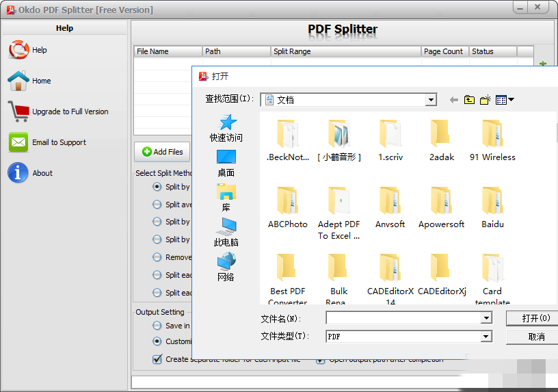Select 快速访问 quick access shortcut
This screenshot has height=392, width=558.
click(x=226, y=128)
